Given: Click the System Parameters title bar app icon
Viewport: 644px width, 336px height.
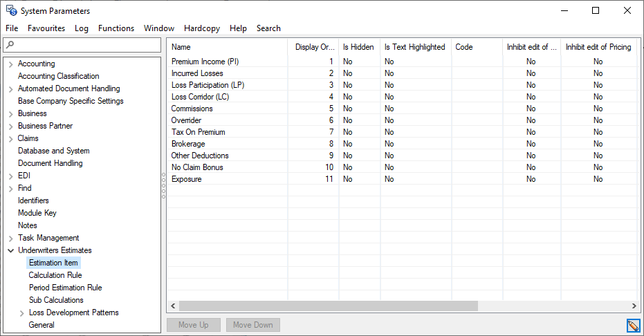Looking at the screenshot, I should (x=11, y=10).
